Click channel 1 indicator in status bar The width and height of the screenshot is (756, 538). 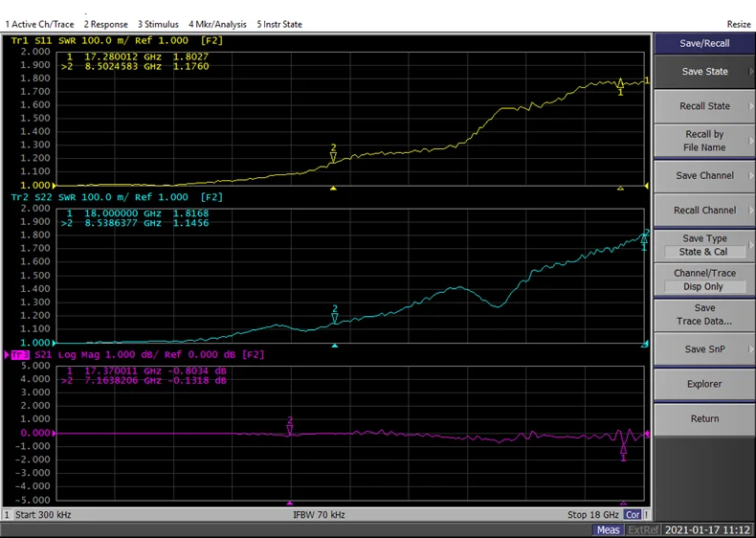[7, 515]
